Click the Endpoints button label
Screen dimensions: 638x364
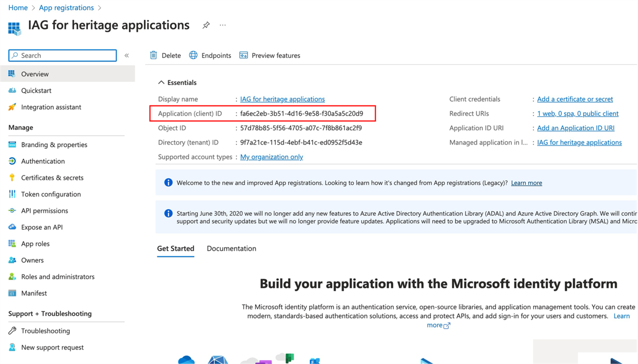click(x=216, y=56)
